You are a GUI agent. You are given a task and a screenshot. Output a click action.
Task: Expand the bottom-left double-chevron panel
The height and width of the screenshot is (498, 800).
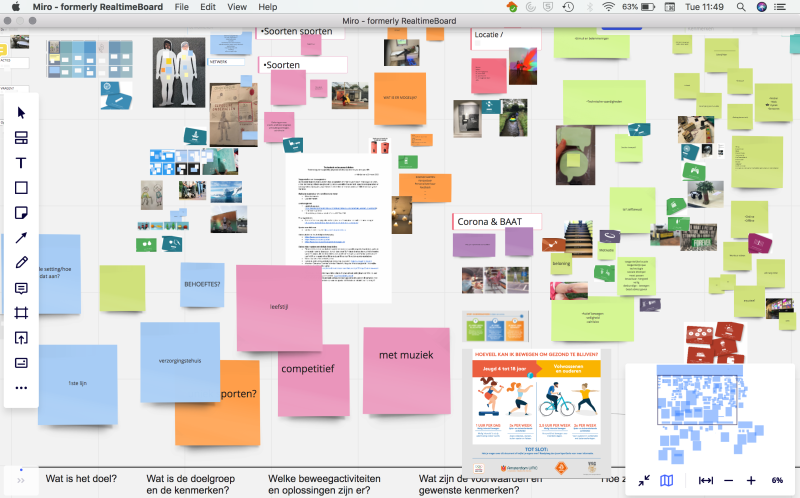coord(22,481)
